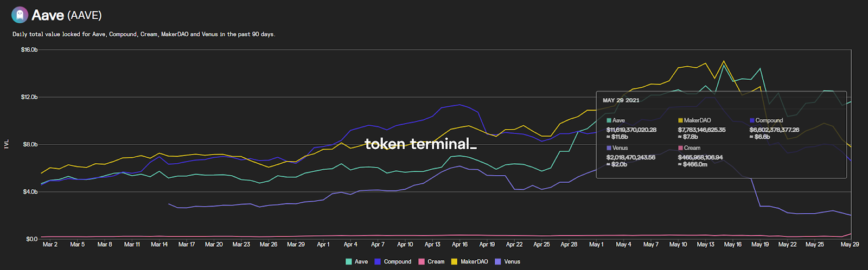Click the Venus label in tooltip
The image size is (868, 270).
[x=620, y=148]
